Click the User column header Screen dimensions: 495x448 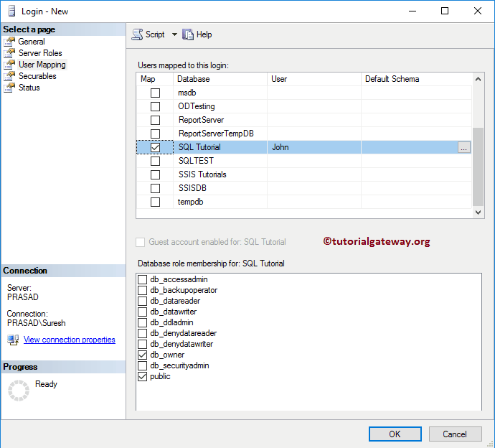coord(313,79)
